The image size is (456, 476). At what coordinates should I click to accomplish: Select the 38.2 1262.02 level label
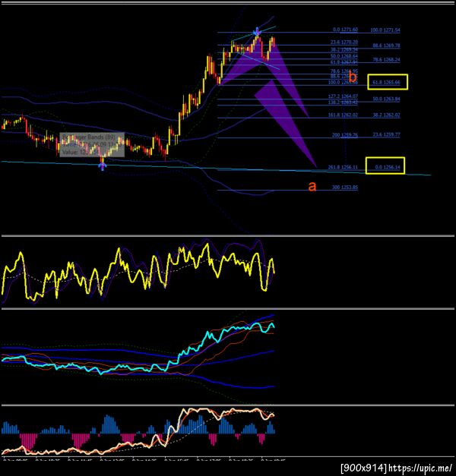(386, 115)
